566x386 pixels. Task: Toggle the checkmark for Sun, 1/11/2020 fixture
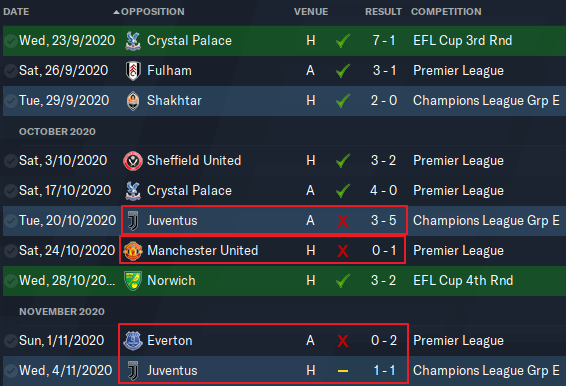[x=11, y=341]
